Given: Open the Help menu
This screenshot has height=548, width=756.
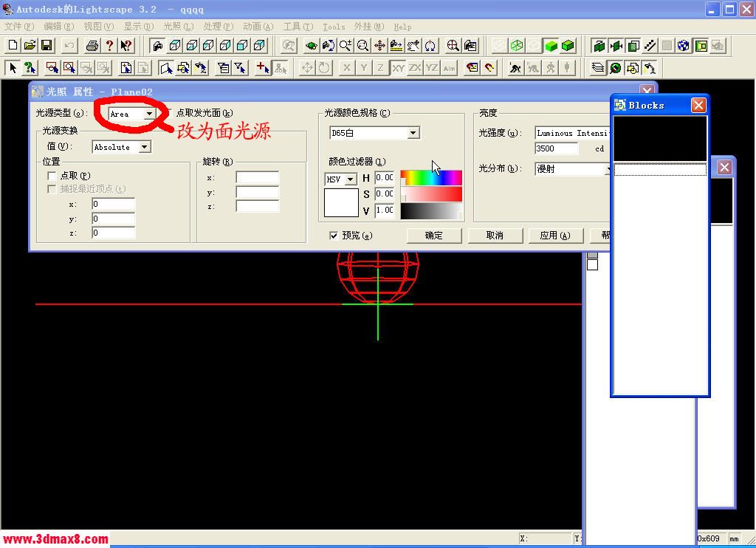Looking at the screenshot, I should coord(402,27).
